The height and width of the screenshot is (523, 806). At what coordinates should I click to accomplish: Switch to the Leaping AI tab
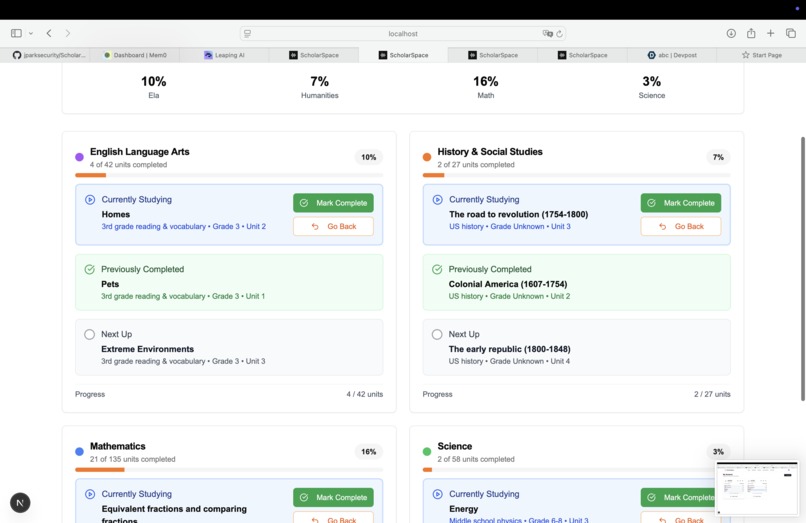click(224, 55)
